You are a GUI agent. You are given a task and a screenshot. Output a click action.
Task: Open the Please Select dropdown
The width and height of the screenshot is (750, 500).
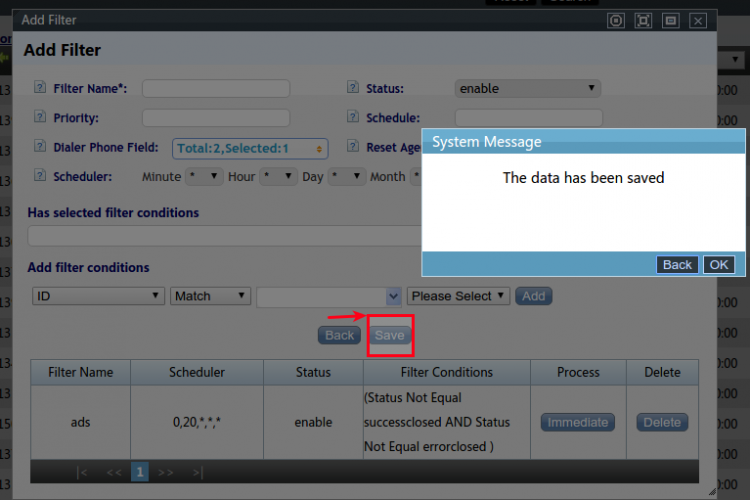pyautogui.click(x=458, y=296)
